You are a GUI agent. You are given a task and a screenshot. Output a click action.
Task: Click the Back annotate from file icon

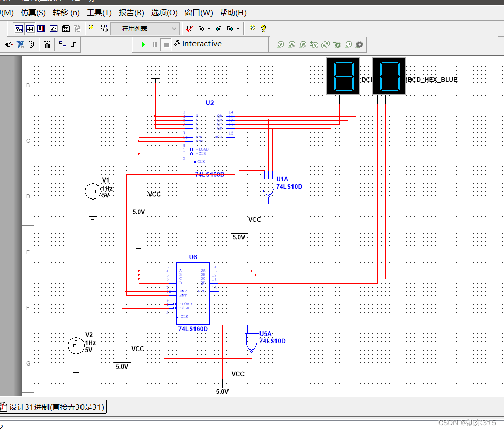pyautogui.click(x=219, y=28)
